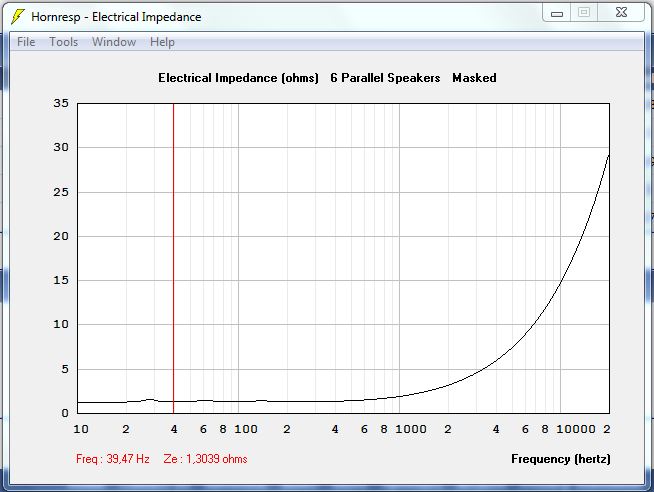Viewport: 654px width, 492px height.
Task: Close the Electrical Impedance window
Action: coord(621,13)
